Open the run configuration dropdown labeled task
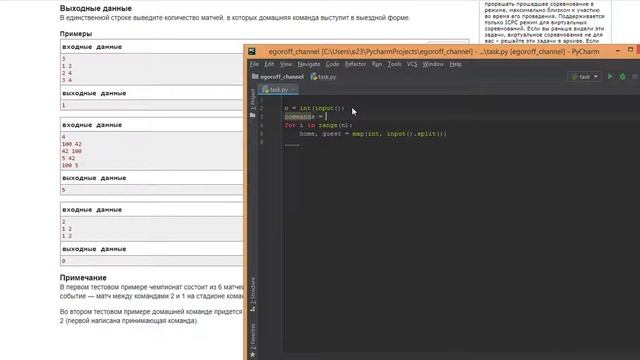This screenshot has width=640, height=360. pyautogui.click(x=584, y=77)
